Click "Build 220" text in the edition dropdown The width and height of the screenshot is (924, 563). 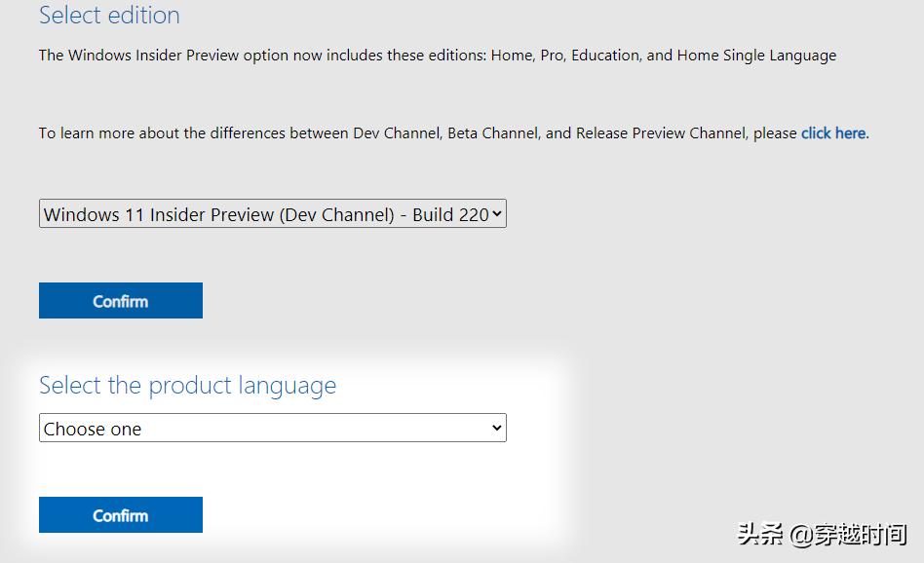449,214
